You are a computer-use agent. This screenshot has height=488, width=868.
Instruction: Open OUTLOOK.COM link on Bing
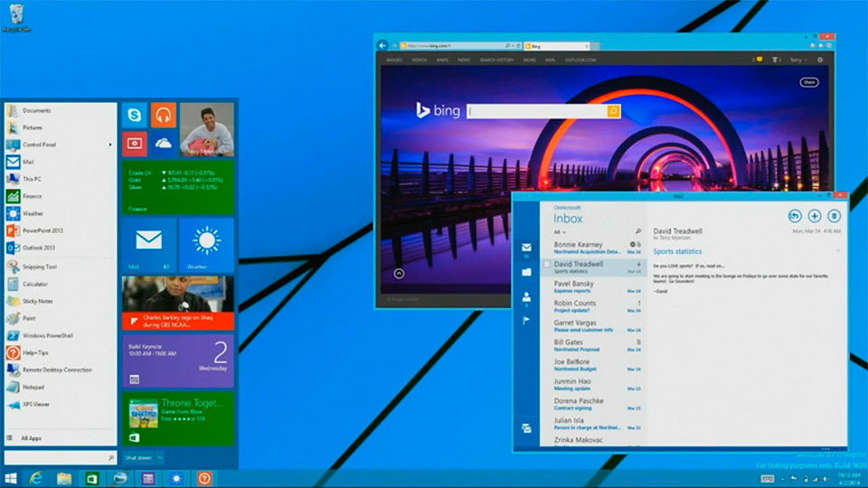tap(580, 60)
